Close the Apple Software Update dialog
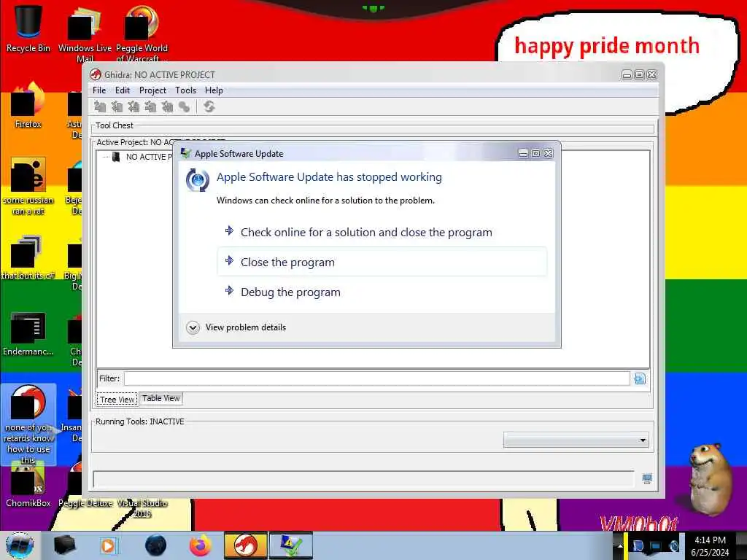The width and height of the screenshot is (747, 560). pyautogui.click(x=549, y=153)
